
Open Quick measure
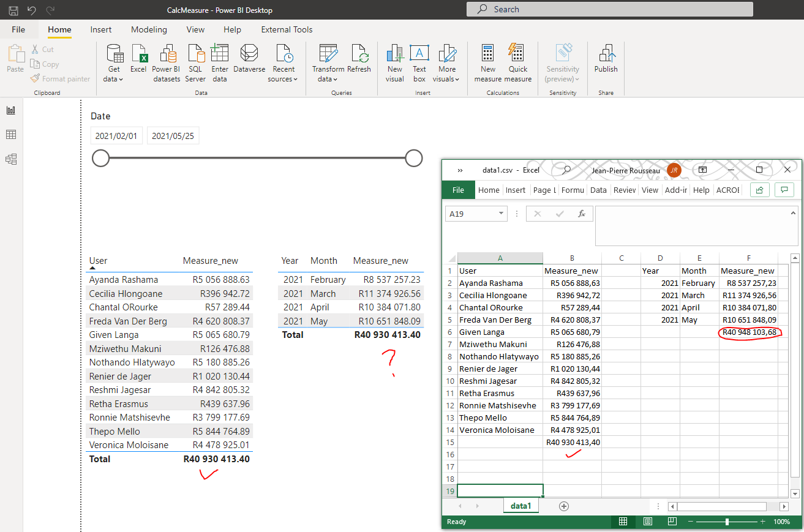click(518, 64)
